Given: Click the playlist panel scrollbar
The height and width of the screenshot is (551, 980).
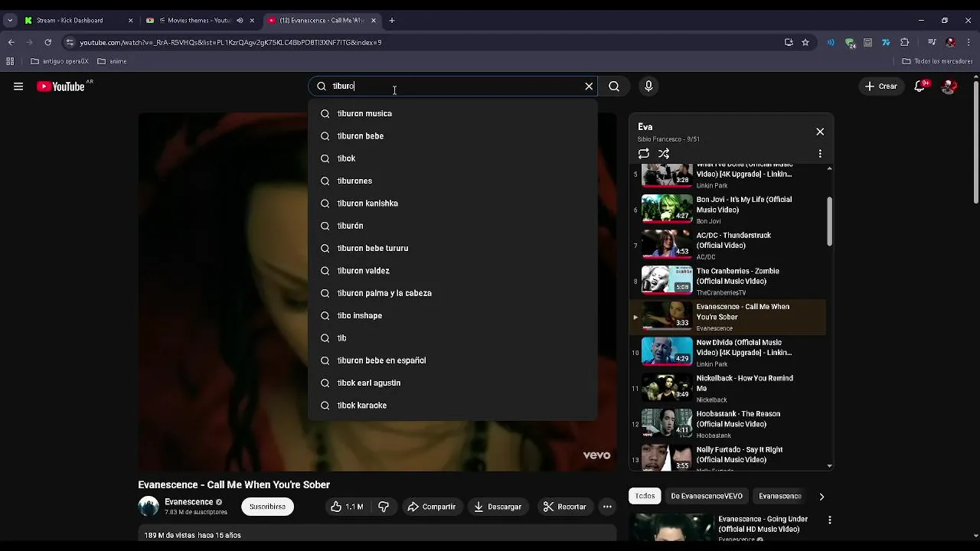Looking at the screenshot, I should click(x=830, y=221).
